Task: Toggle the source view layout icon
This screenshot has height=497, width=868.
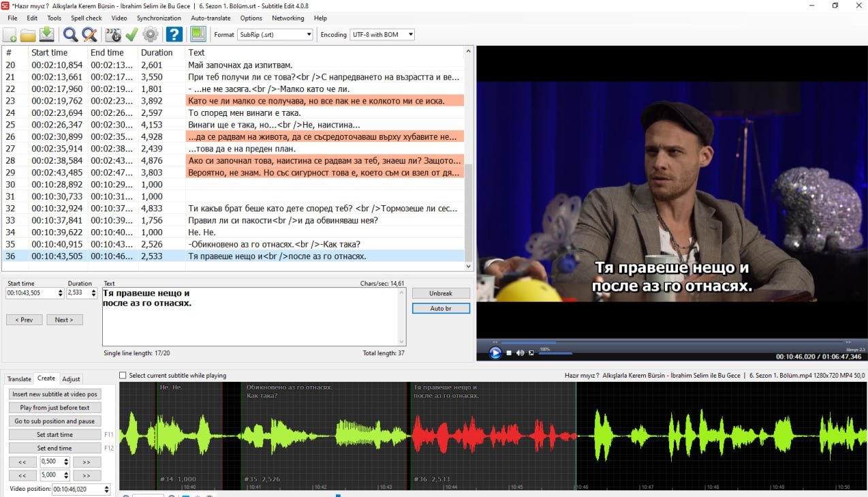Action: click(198, 34)
